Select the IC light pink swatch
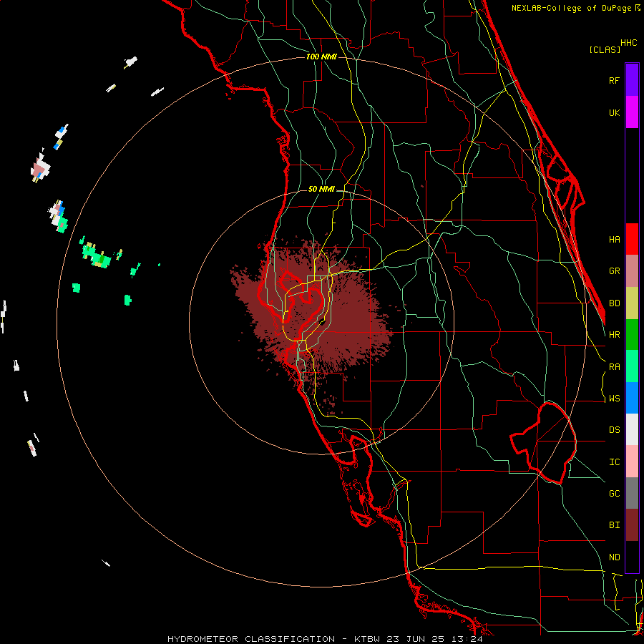The width and height of the screenshot is (644, 644). [632, 462]
